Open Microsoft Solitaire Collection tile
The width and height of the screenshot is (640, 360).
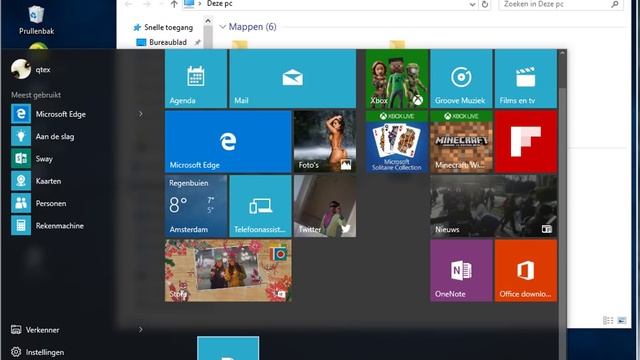click(397, 142)
